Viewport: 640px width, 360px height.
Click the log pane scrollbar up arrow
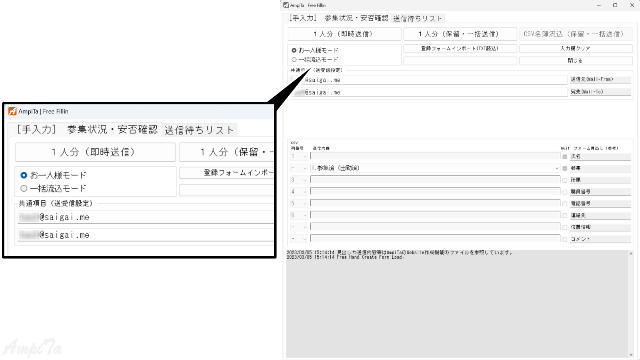pyautogui.click(x=631, y=253)
